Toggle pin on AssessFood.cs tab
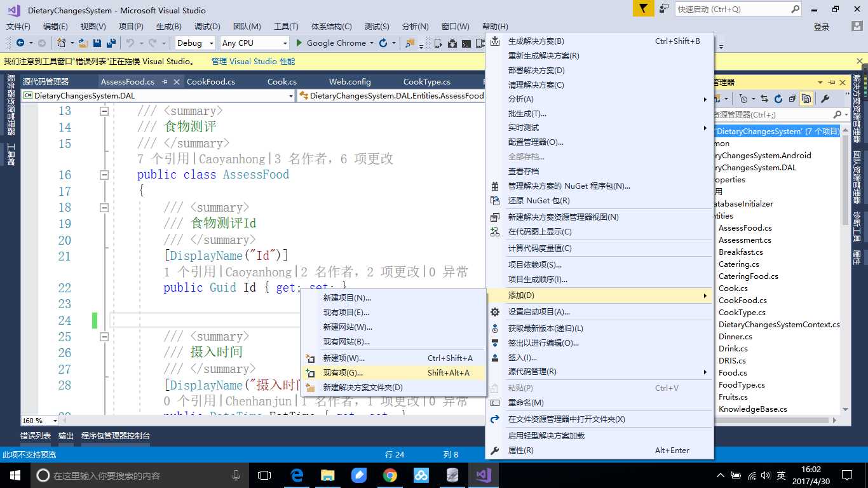Viewport: 868px width, 488px height. [x=165, y=81]
